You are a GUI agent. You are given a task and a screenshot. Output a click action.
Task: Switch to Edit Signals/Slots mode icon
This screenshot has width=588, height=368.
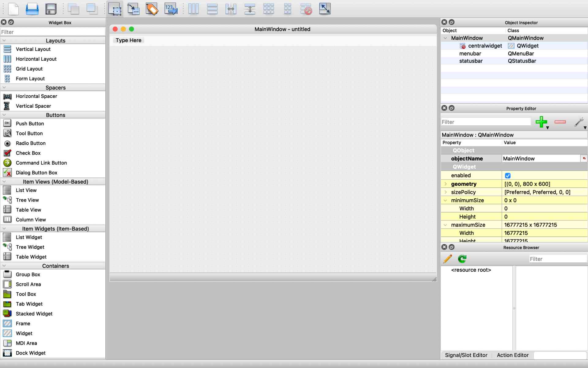134,9
